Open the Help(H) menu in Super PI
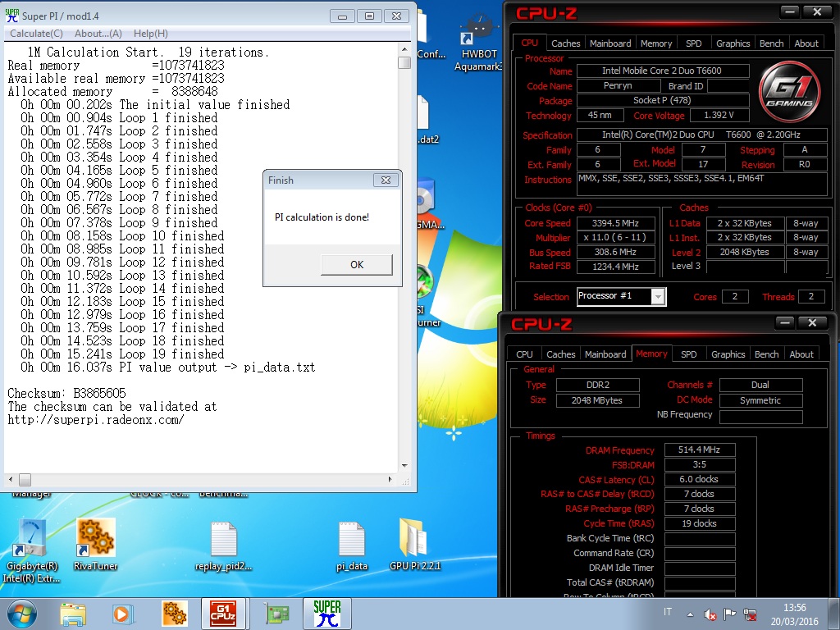Image resolution: width=840 pixels, height=630 pixels. pyautogui.click(x=151, y=34)
